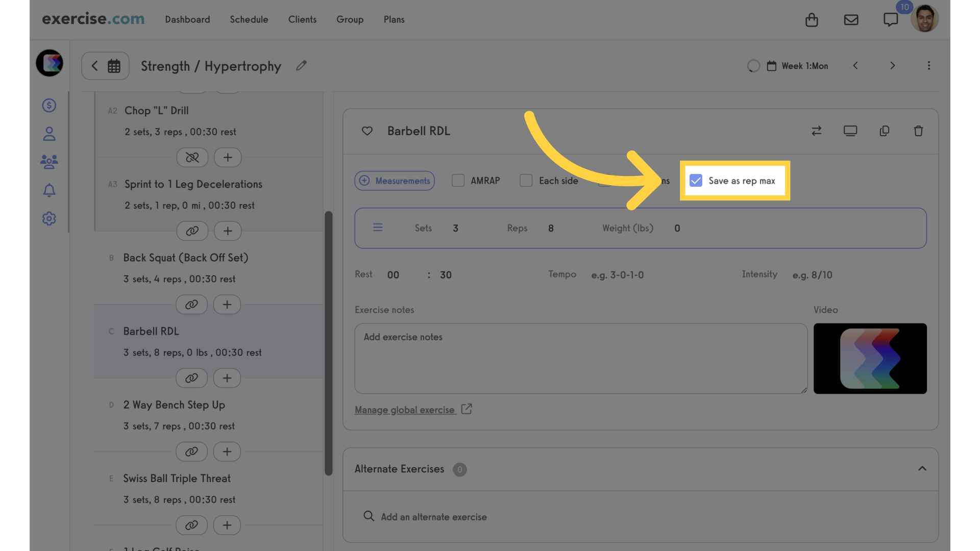The height and width of the screenshot is (551, 980).
Task: Click the sets row drag handle
Action: click(x=378, y=228)
